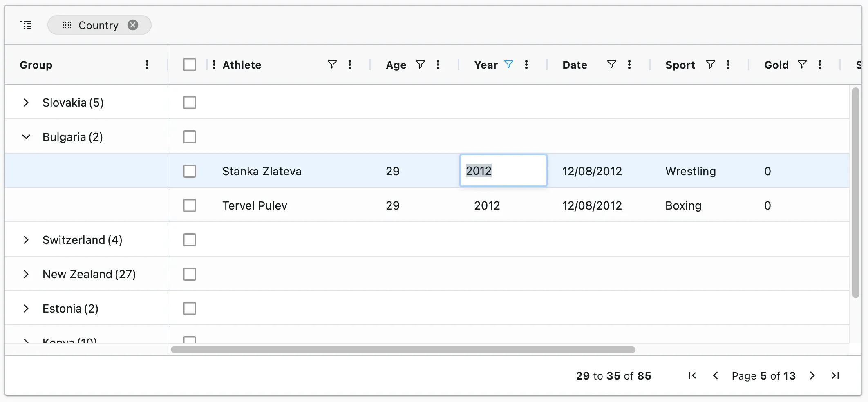Sort by the Athlete column header

pos(242,65)
